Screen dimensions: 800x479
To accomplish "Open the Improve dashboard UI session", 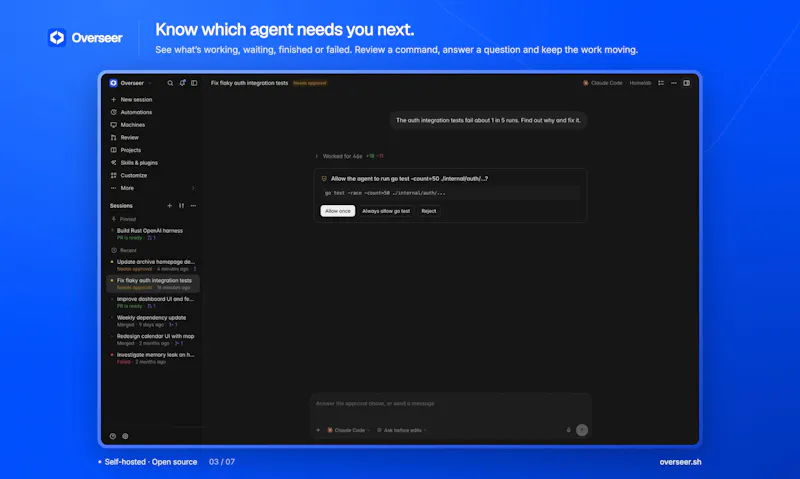I will tap(153, 302).
